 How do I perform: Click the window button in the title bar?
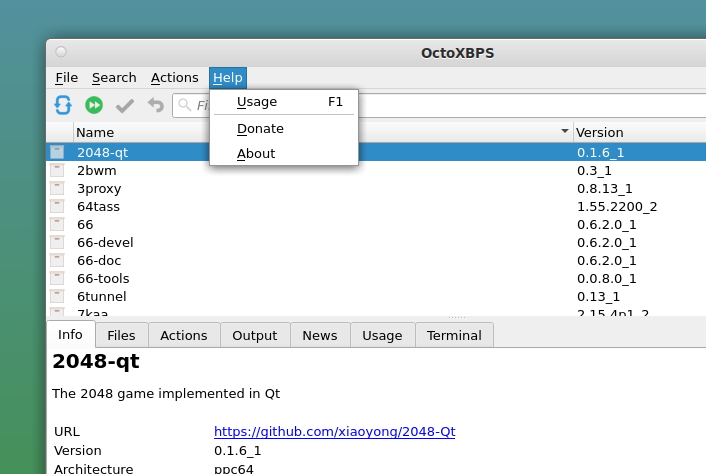[61, 52]
